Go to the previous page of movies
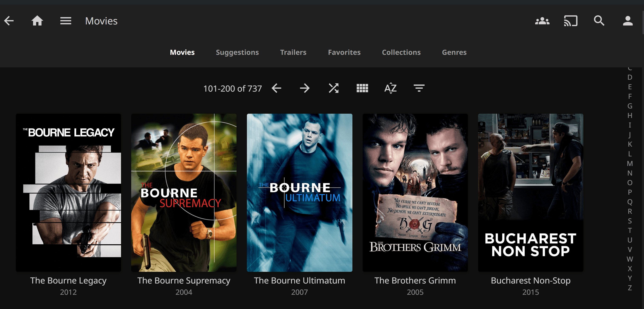This screenshot has height=309, width=644. click(276, 88)
